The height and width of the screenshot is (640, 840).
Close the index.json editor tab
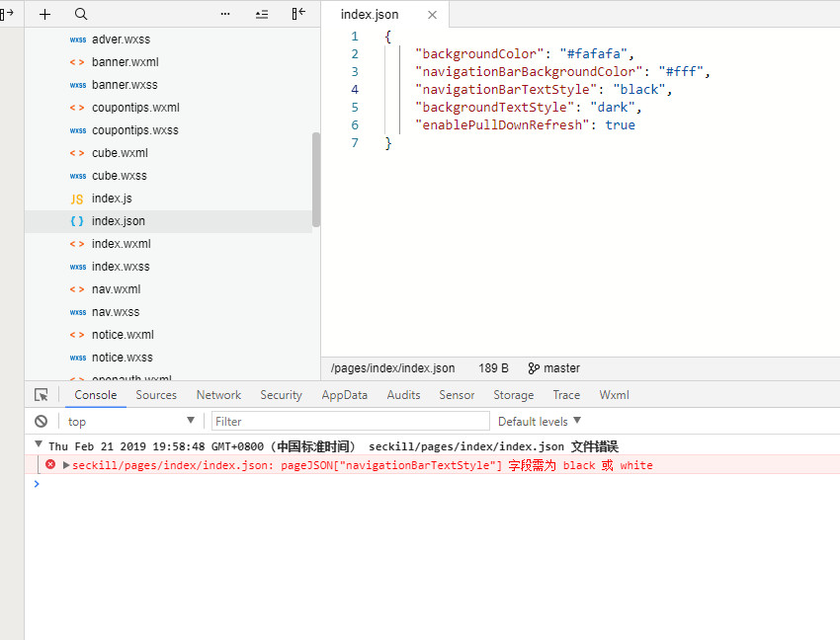[432, 15]
